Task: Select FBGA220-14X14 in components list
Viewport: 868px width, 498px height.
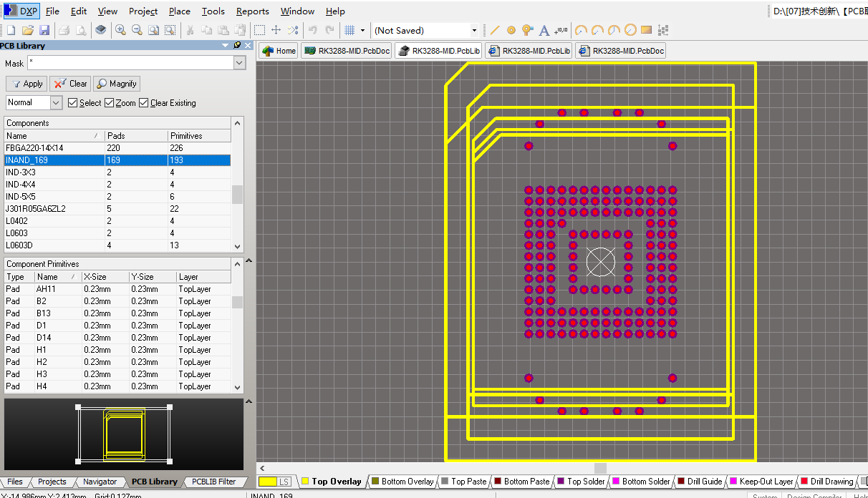Action: pos(117,147)
